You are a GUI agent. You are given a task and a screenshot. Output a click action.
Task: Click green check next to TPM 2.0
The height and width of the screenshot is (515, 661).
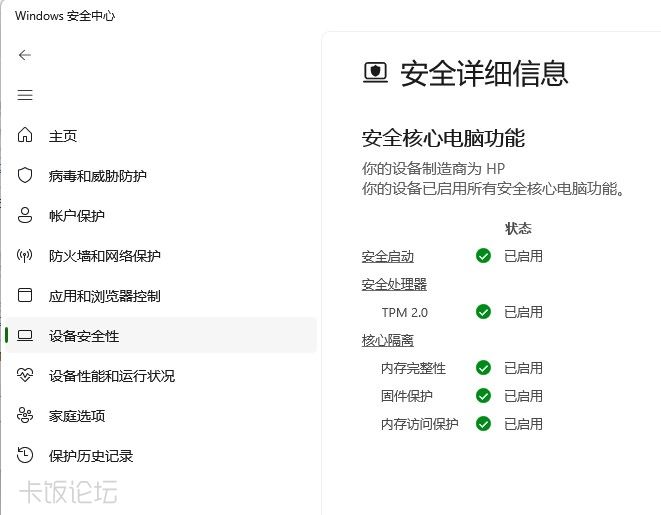coord(484,312)
